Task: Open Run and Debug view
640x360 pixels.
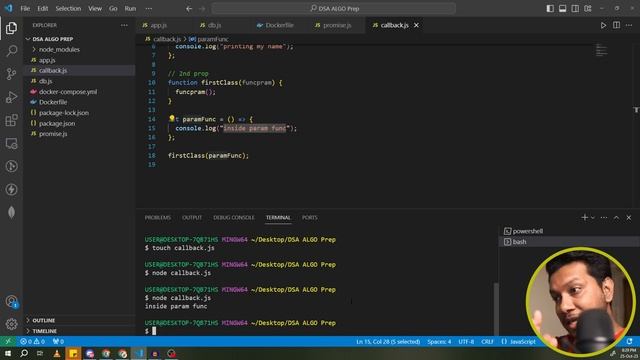Action: (x=11, y=97)
